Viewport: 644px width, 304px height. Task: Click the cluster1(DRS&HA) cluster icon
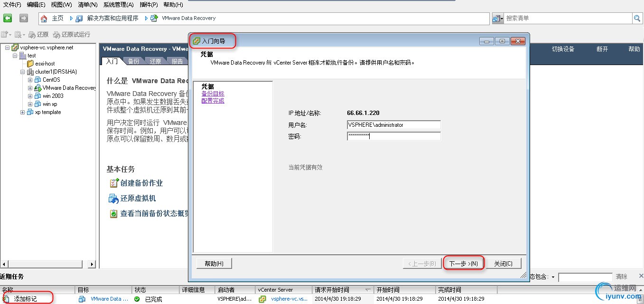(30, 72)
